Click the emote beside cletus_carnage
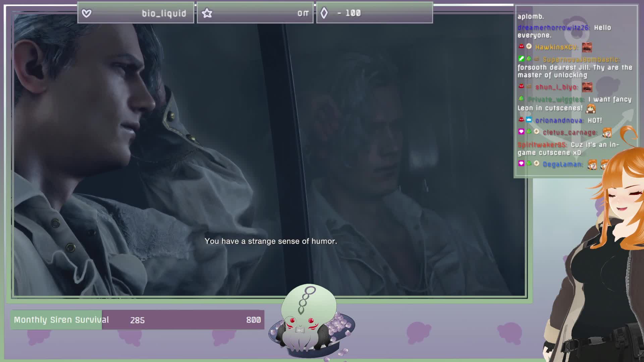Viewport: 644px width, 362px height. [x=606, y=132]
